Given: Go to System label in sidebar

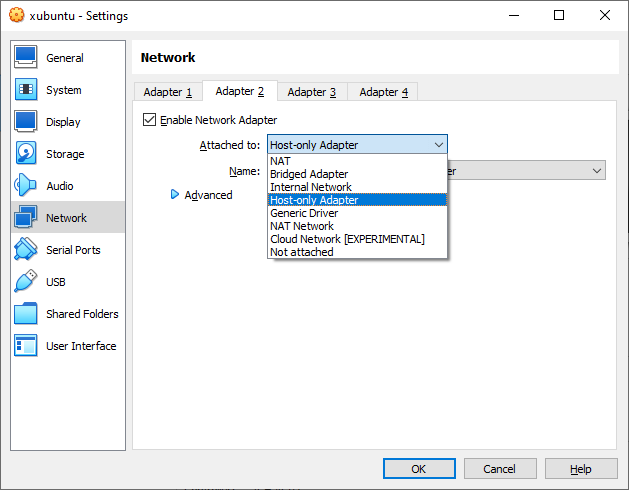Looking at the screenshot, I should (x=64, y=90).
